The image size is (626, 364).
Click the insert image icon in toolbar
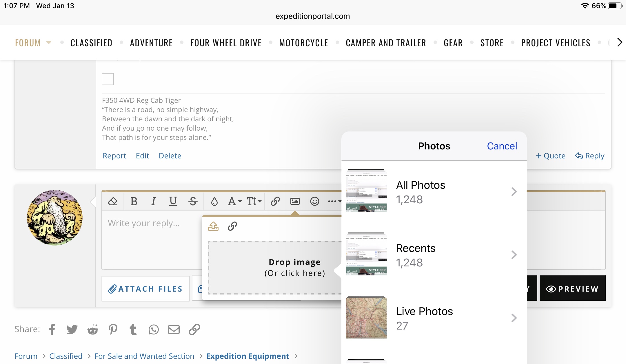[x=295, y=201]
